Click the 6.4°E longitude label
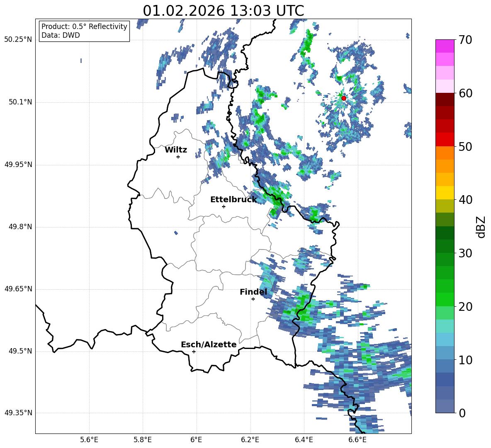 point(304,440)
